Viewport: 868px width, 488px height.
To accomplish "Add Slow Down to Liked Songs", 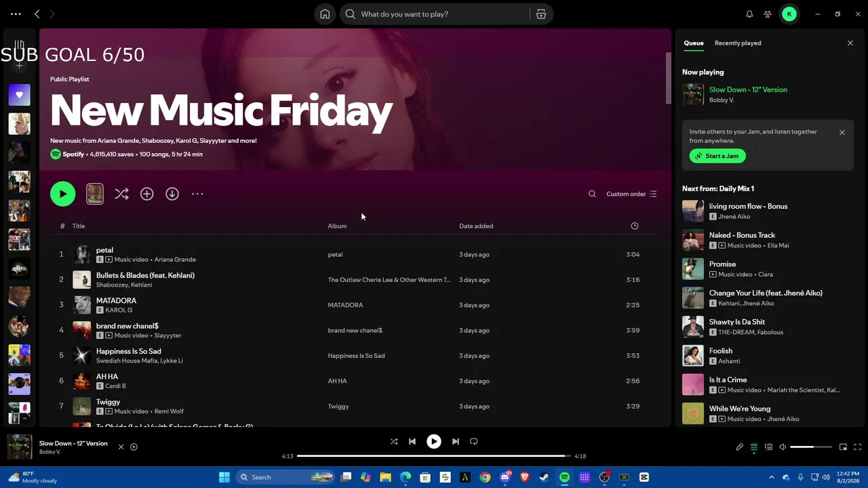I will click(134, 447).
